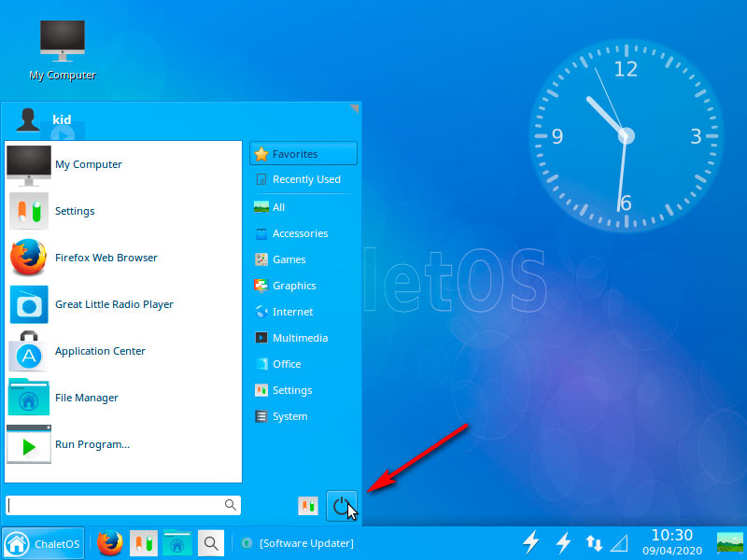Click the 10:30 taskbar clock

671,542
